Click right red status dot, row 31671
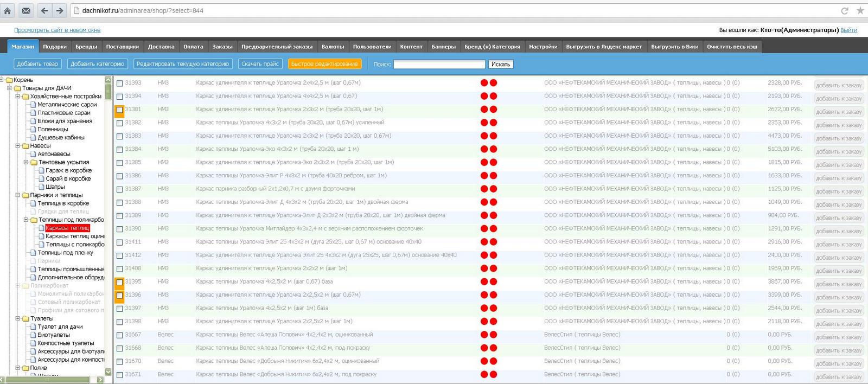 [493, 374]
